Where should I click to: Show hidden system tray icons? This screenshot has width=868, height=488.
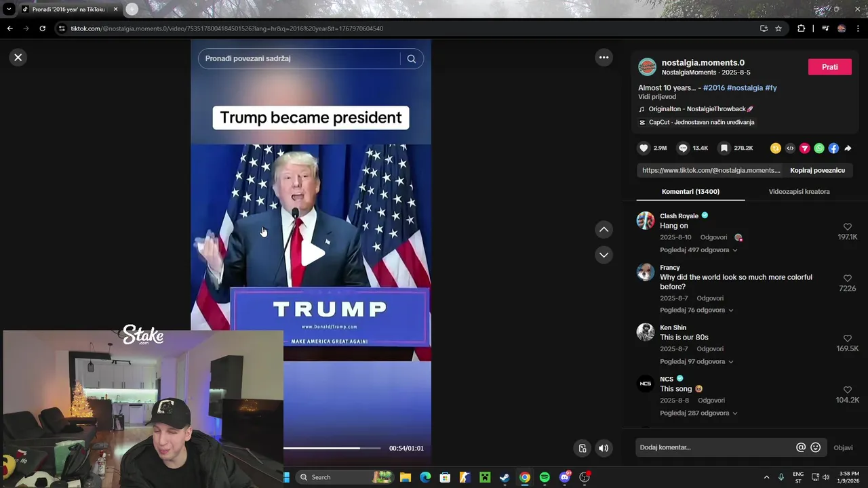click(x=766, y=477)
